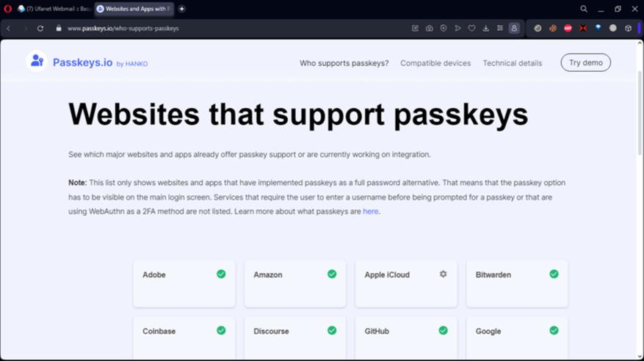Click the Google green checkmark icon
The image size is (644, 361).
554,330
